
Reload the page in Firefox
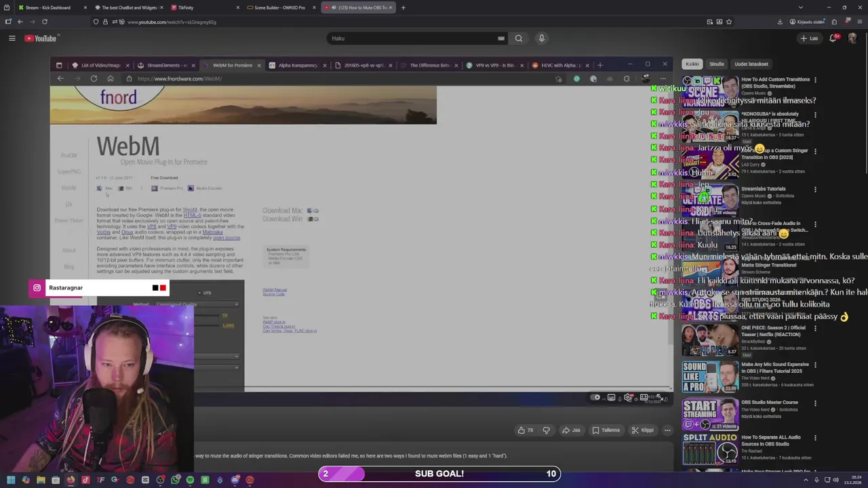pos(45,22)
